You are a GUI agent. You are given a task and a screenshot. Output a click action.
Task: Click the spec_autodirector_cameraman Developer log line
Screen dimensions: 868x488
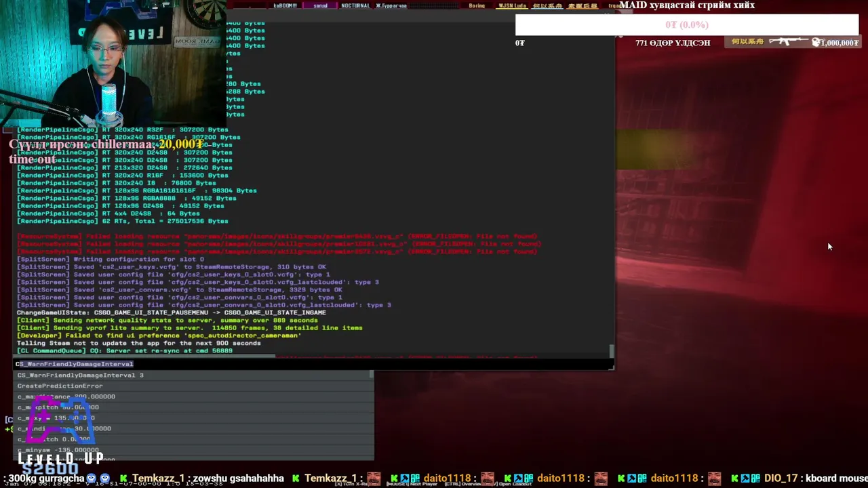click(159, 335)
